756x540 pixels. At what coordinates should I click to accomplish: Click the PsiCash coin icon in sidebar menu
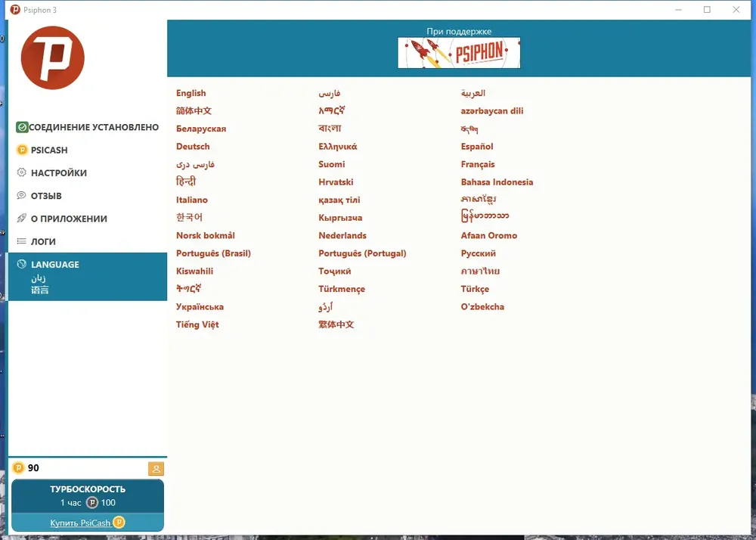tap(22, 150)
